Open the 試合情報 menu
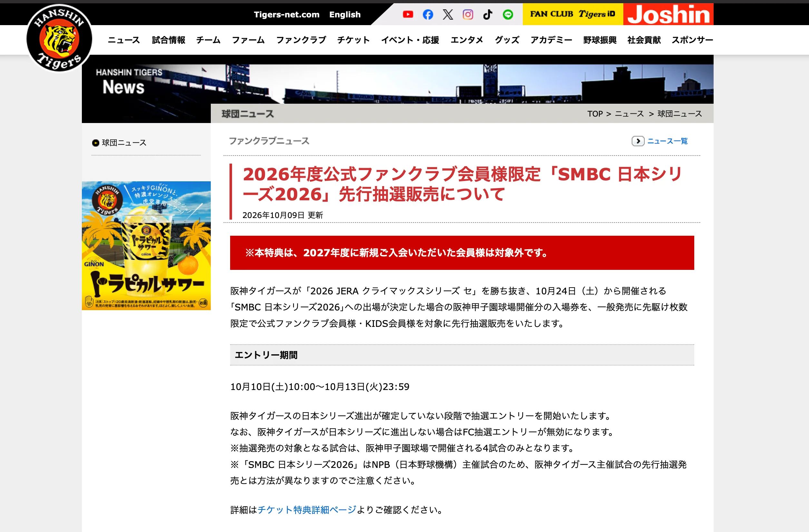Image resolution: width=809 pixels, height=532 pixels. click(168, 40)
